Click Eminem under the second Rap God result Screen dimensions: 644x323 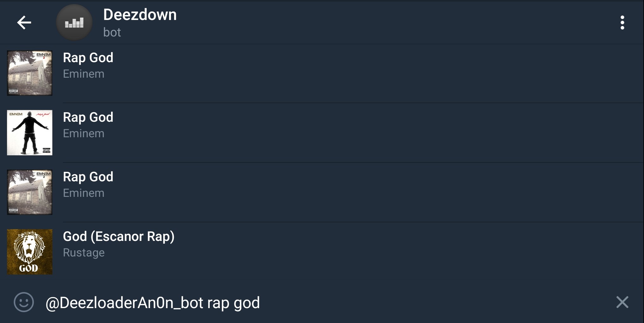click(83, 133)
